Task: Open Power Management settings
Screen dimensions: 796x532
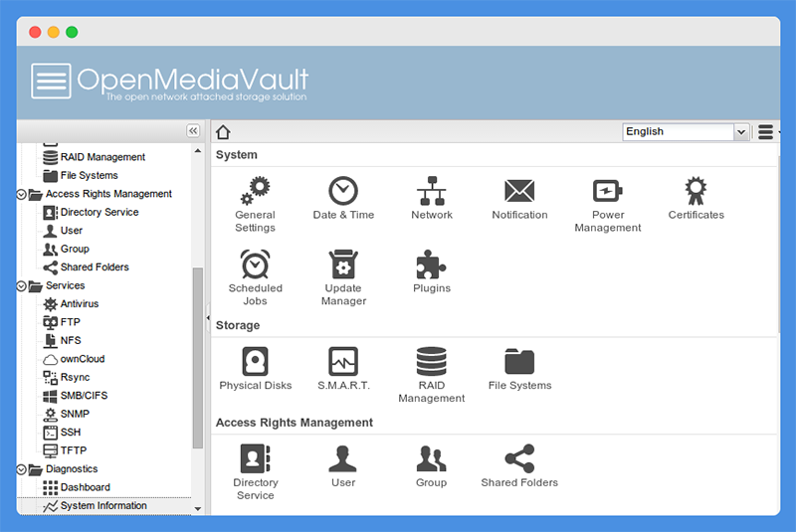Action: click(608, 205)
